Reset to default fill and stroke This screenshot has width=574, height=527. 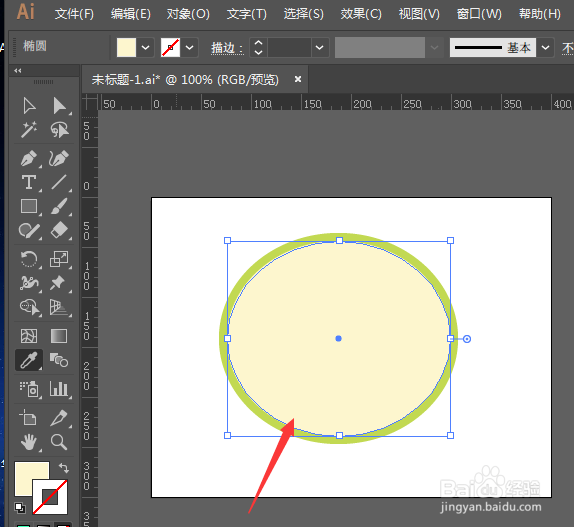coord(20,507)
